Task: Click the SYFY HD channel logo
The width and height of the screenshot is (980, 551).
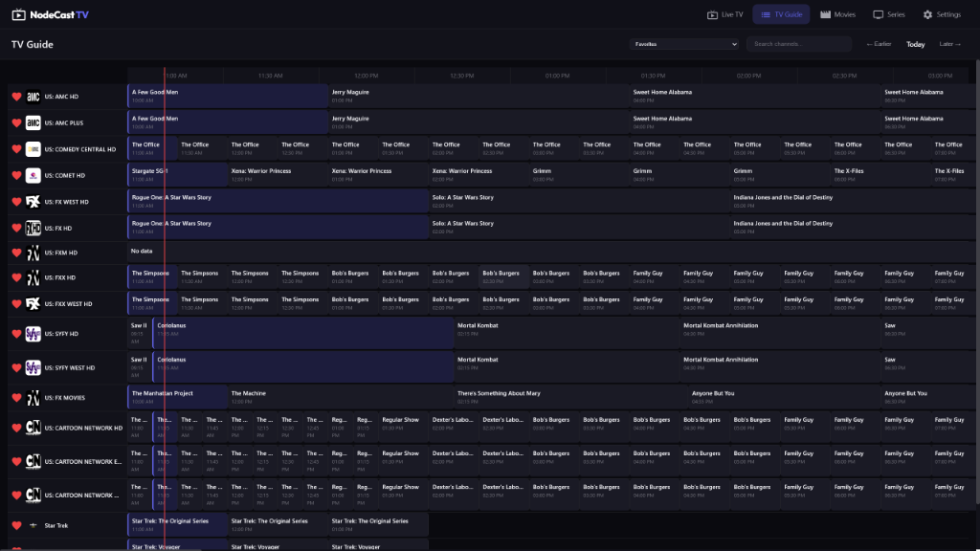Action: (33, 334)
